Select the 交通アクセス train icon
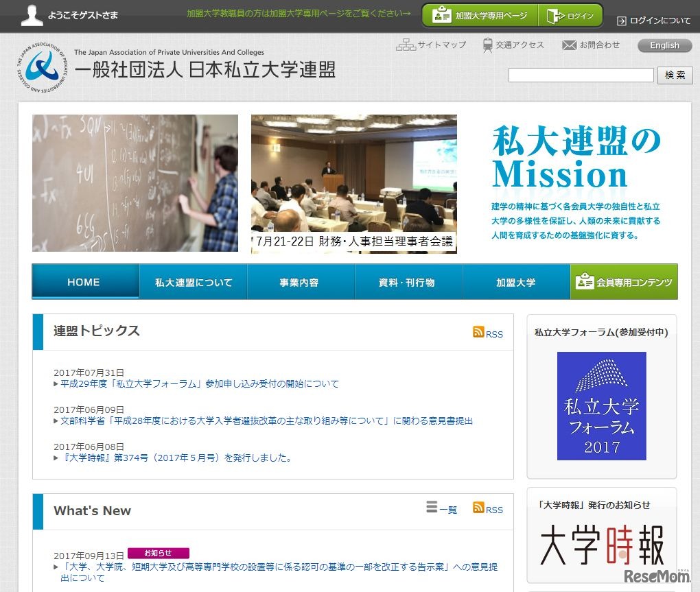The height and width of the screenshot is (592, 700). [x=487, y=45]
